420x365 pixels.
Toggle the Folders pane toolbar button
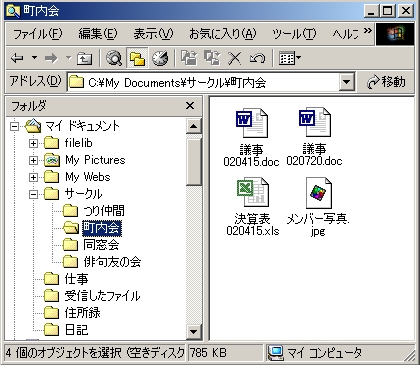pos(137,59)
